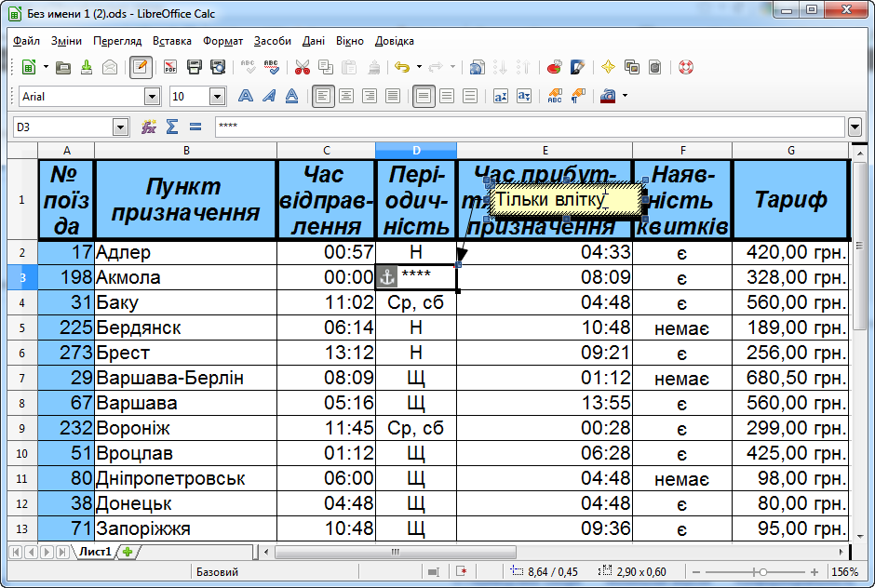This screenshot has height=588, width=875.
Task: Toggle center horizontally alignment
Action: (345, 96)
